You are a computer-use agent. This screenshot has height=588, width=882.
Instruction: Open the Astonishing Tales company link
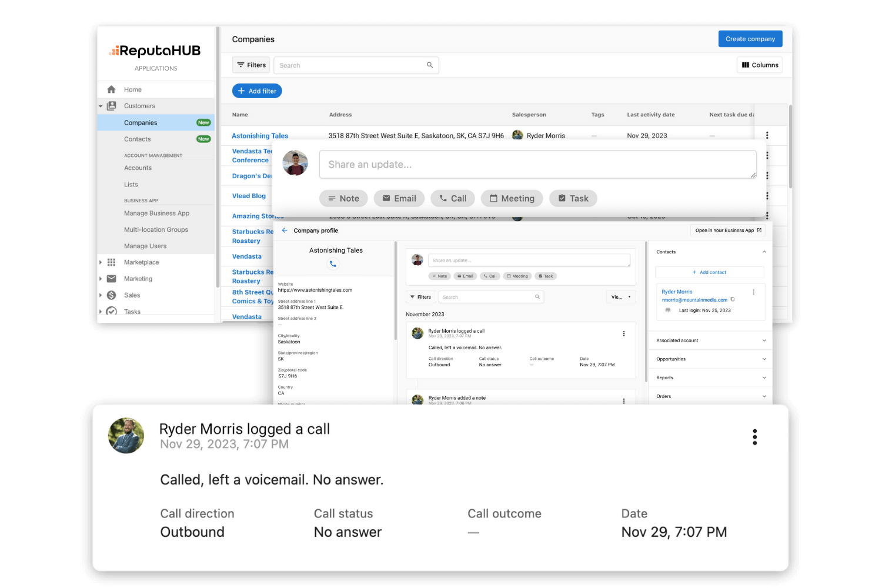pos(260,136)
